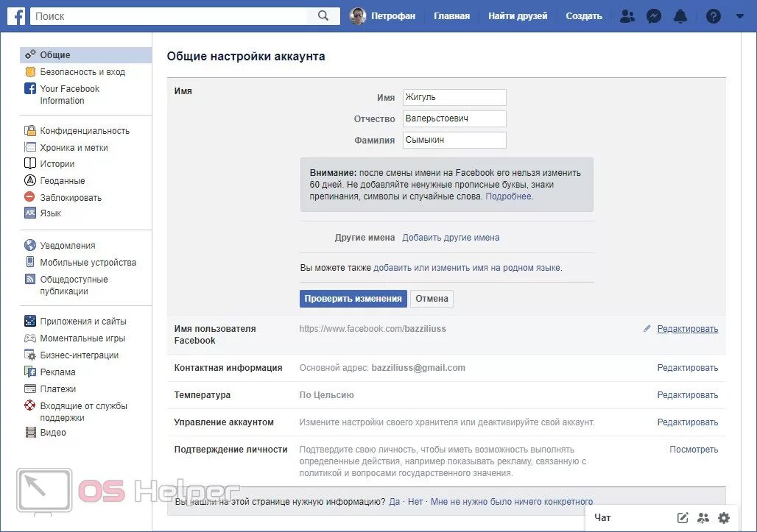This screenshot has width=757, height=532.
Task: Click the pencil icon next to username
Action: [647, 328]
